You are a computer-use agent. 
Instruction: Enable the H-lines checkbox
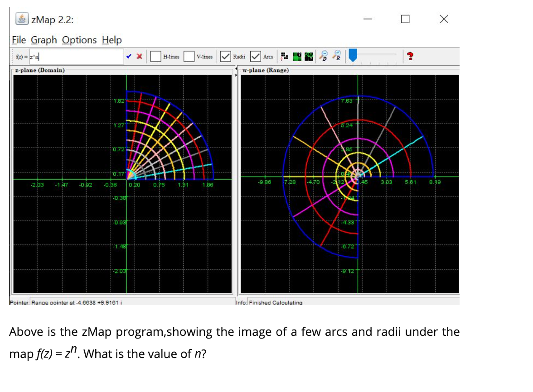pos(155,56)
